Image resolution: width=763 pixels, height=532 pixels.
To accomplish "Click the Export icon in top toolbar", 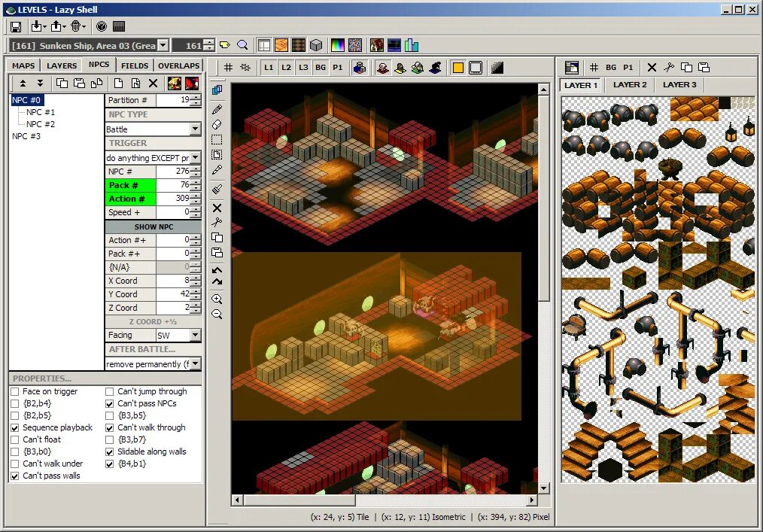I will [x=56, y=26].
